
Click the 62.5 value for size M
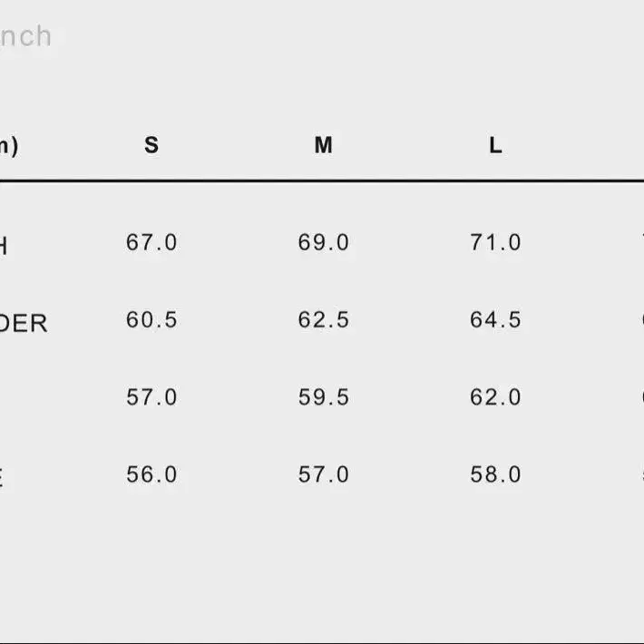324,319
